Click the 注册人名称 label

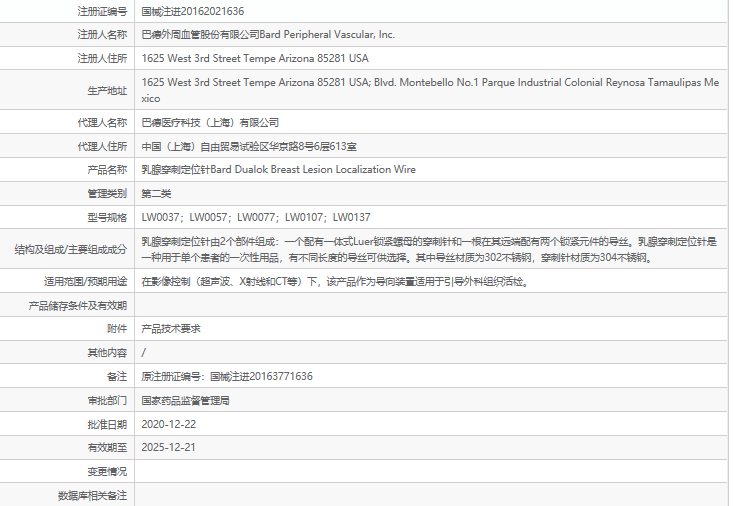pyautogui.click(x=102, y=35)
